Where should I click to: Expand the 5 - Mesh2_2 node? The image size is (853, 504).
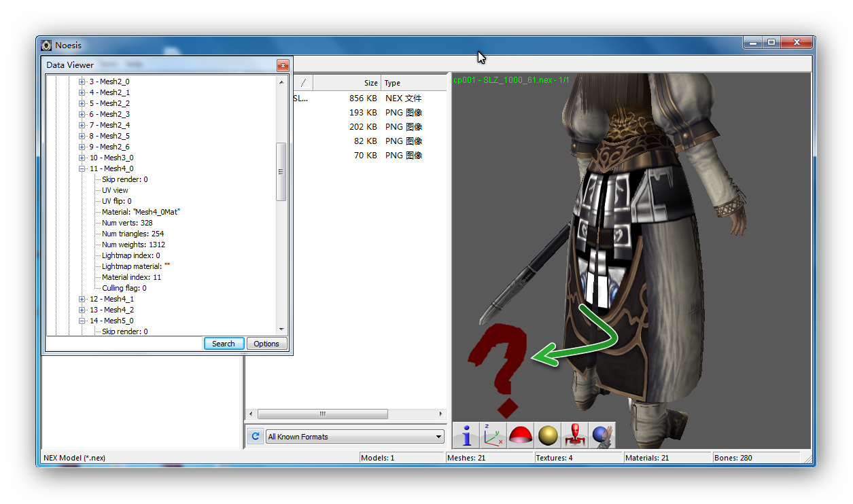tap(82, 103)
